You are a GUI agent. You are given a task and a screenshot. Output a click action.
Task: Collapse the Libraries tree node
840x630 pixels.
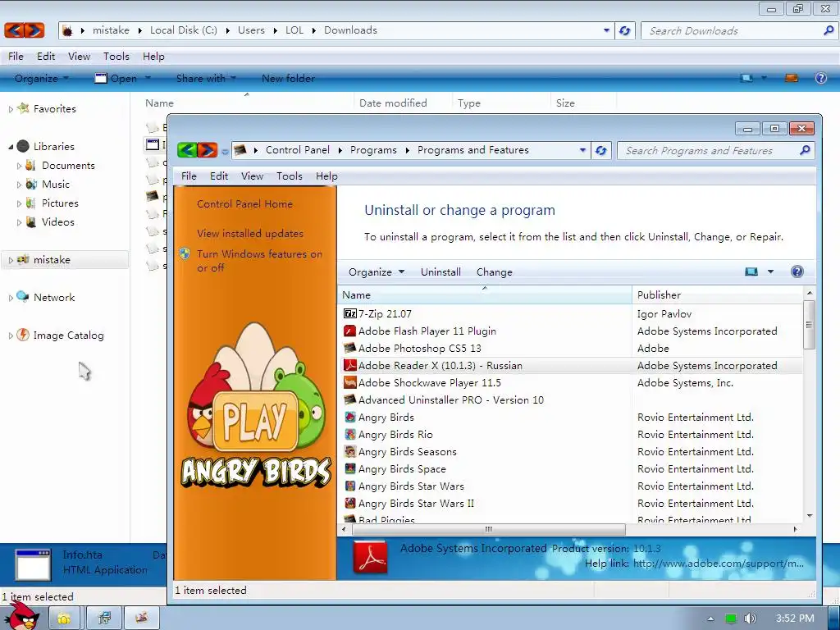click(11, 147)
